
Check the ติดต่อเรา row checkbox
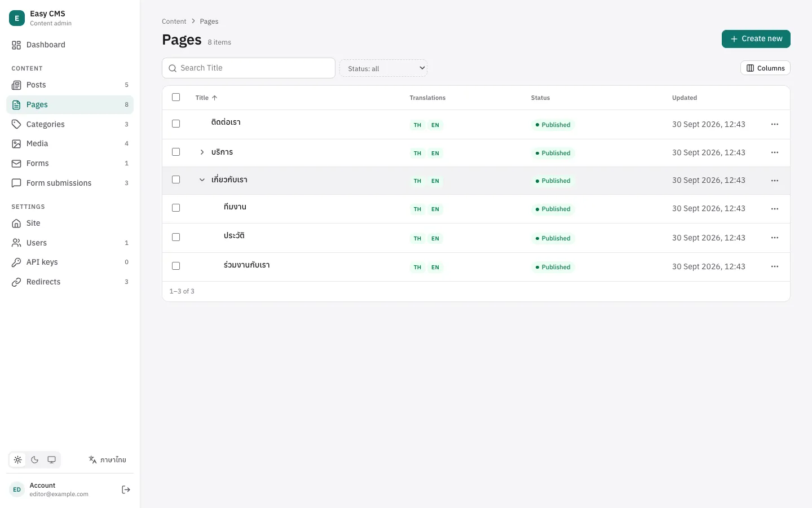[x=176, y=124]
